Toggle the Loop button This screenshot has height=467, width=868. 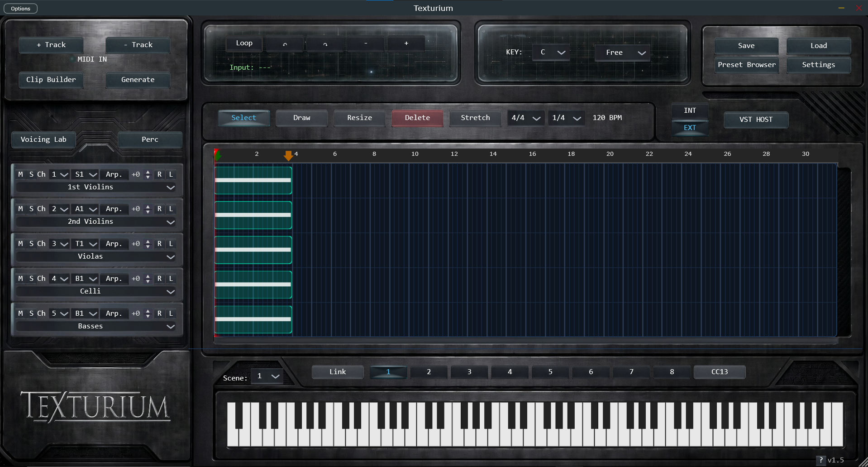244,43
